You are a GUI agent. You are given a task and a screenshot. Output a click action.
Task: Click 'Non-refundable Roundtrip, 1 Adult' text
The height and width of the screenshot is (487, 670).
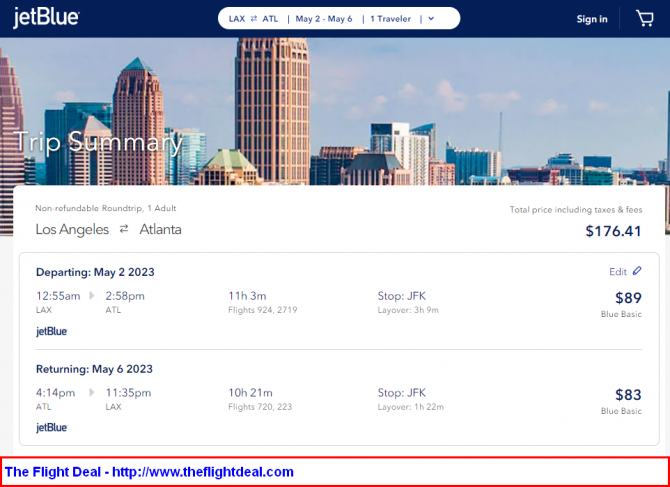(x=106, y=208)
